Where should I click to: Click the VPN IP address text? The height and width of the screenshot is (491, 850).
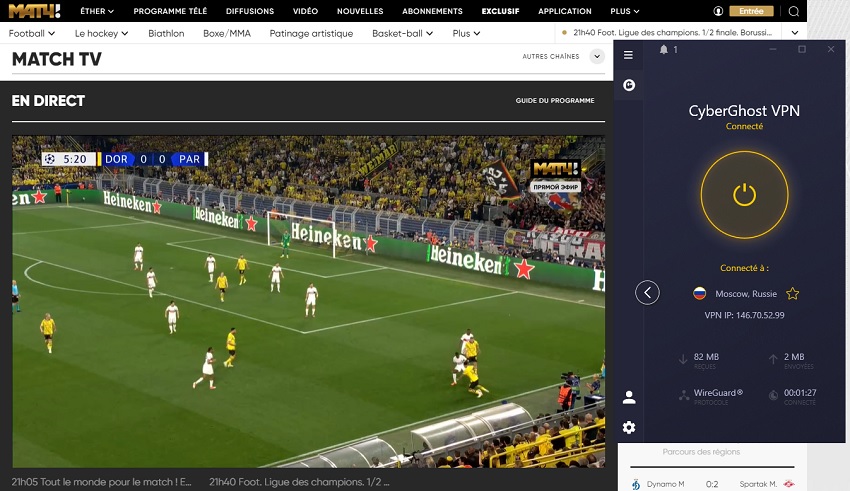click(x=744, y=315)
